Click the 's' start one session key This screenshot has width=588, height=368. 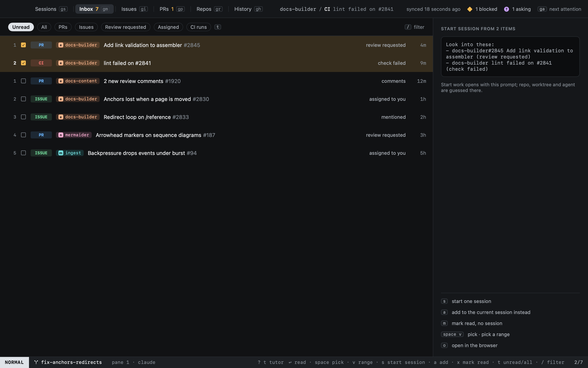click(x=444, y=301)
